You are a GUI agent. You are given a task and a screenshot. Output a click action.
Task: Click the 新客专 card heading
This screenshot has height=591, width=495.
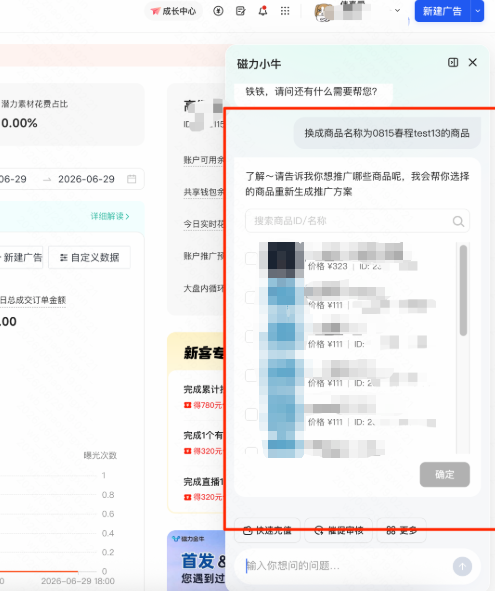pos(204,353)
